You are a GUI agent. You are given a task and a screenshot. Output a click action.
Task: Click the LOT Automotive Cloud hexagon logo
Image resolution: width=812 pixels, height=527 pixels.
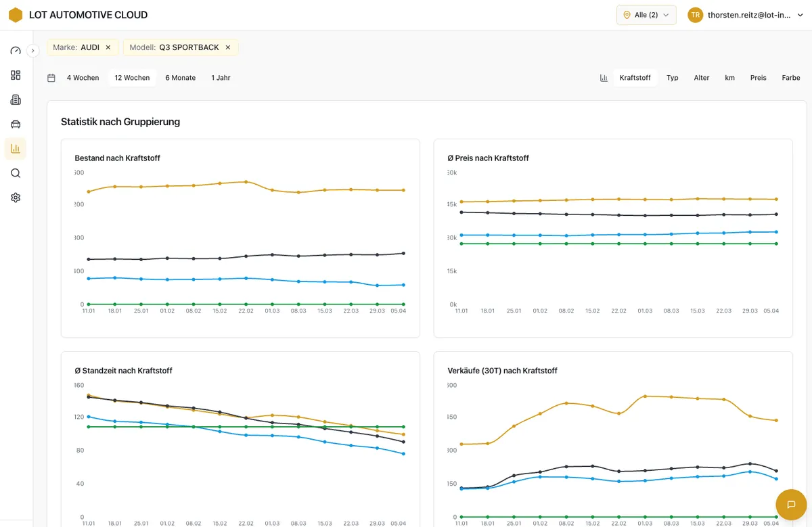16,15
